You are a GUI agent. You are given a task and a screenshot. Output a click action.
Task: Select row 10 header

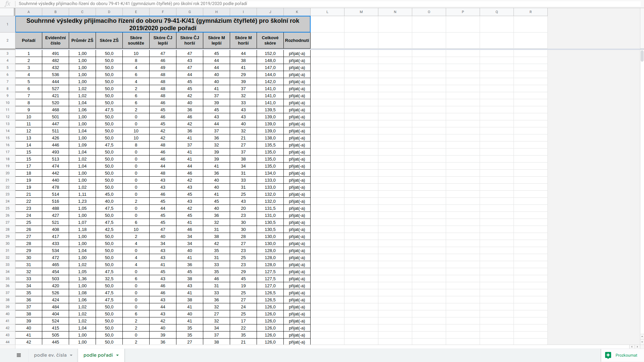(x=7, y=103)
